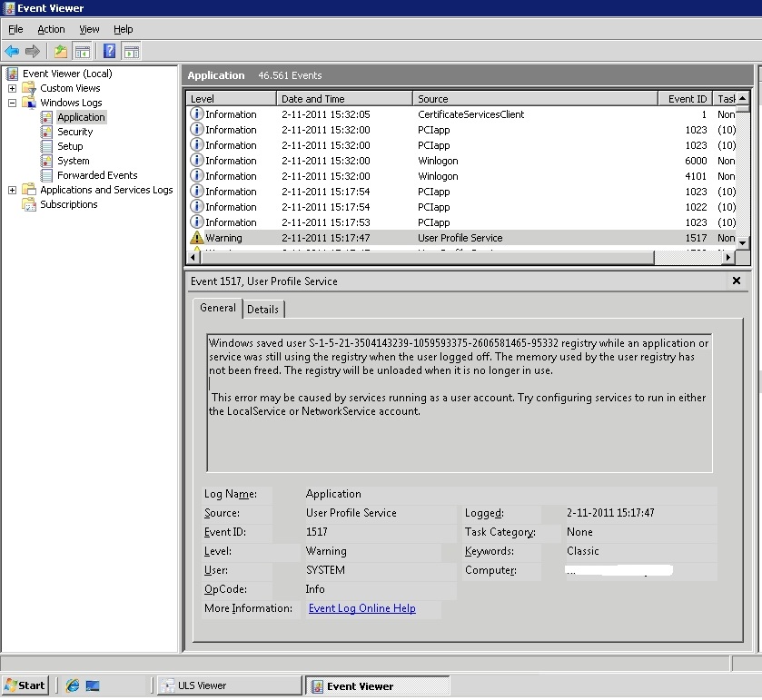Click the Custom Views folder icon
This screenshot has height=700, width=762.
point(29,88)
